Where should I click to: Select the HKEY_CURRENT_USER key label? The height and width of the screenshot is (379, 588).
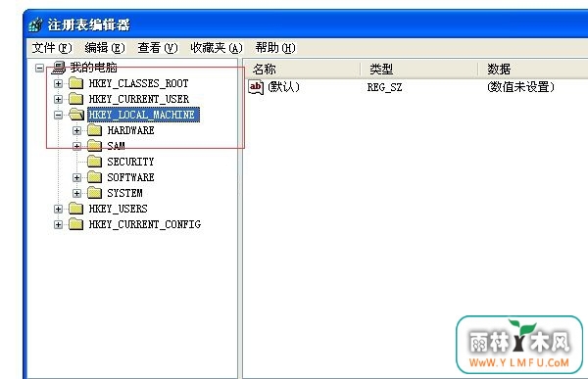[139, 99]
